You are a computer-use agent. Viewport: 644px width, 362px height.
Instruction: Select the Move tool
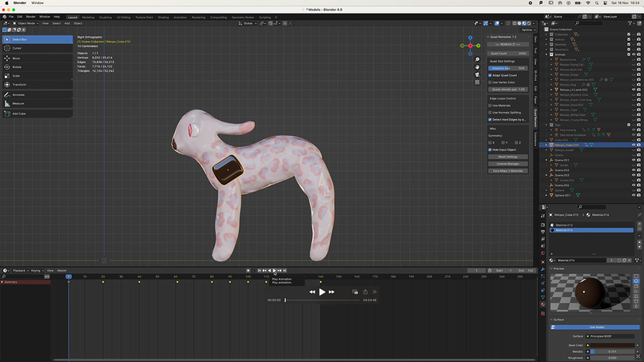pyautogui.click(x=16, y=58)
